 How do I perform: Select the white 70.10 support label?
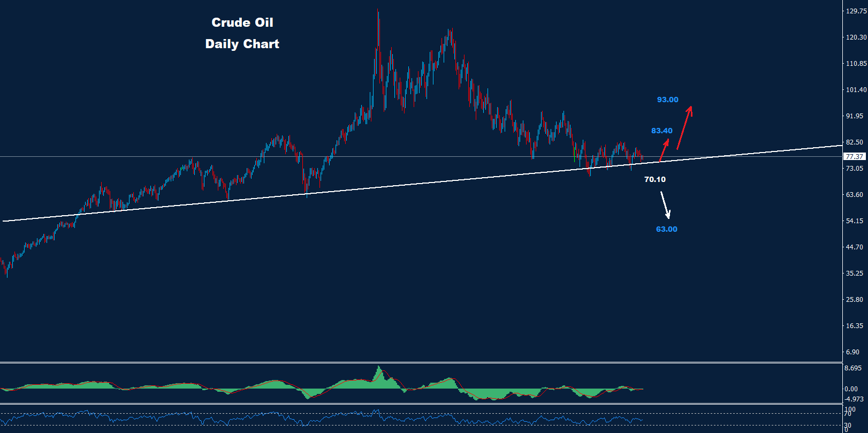(654, 179)
